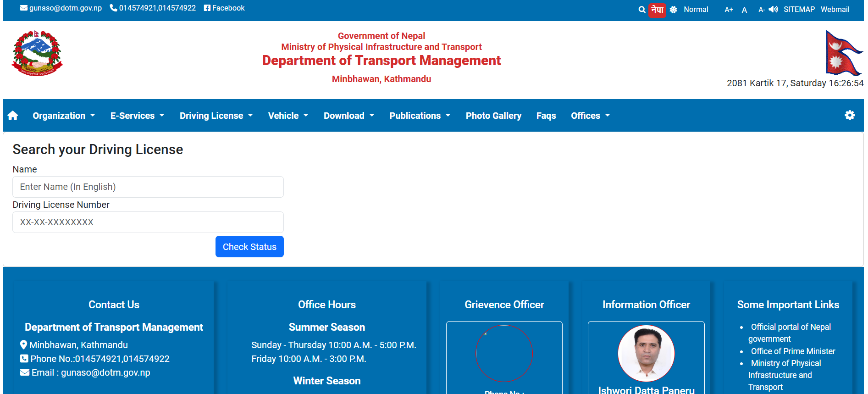The height and width of the screenshot is (394, 868).
Task: Increase font size with A+
Action: coord(729,10)
